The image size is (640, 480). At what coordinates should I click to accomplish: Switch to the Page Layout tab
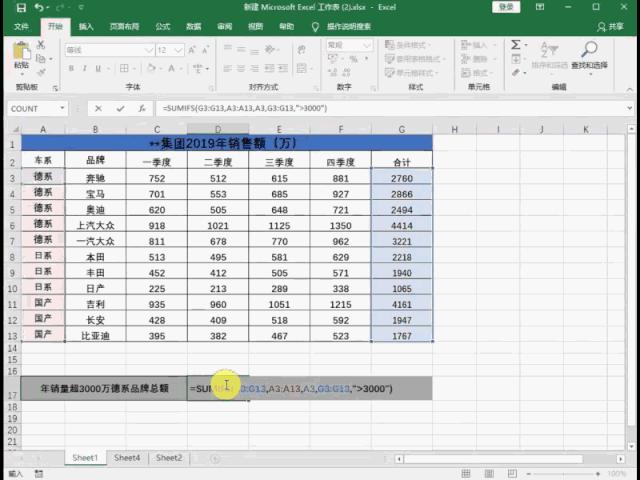pos(124,27)
